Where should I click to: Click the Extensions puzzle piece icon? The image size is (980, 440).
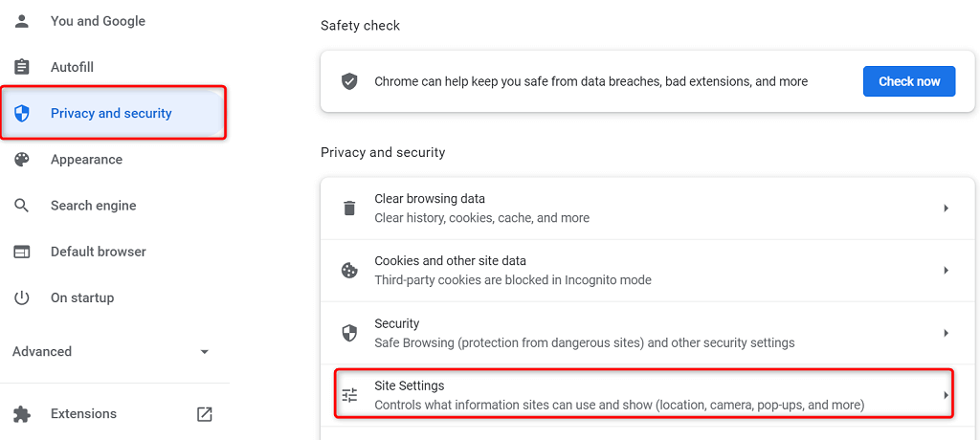point(21,414)
